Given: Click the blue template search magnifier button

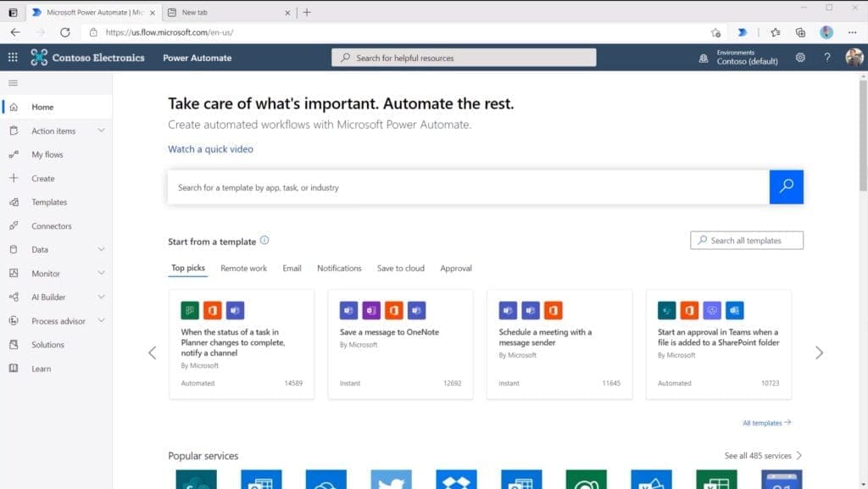Looking at the screenshot, I should coord(786,187).
